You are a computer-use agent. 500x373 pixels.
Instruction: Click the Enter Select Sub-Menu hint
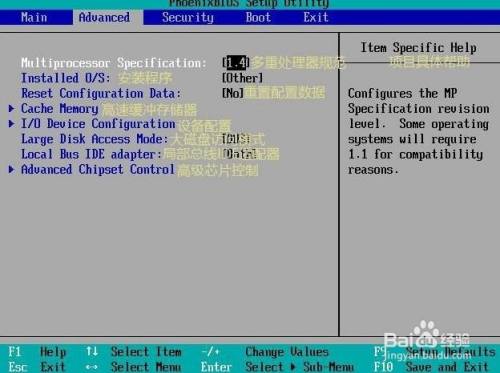point(277,367)
